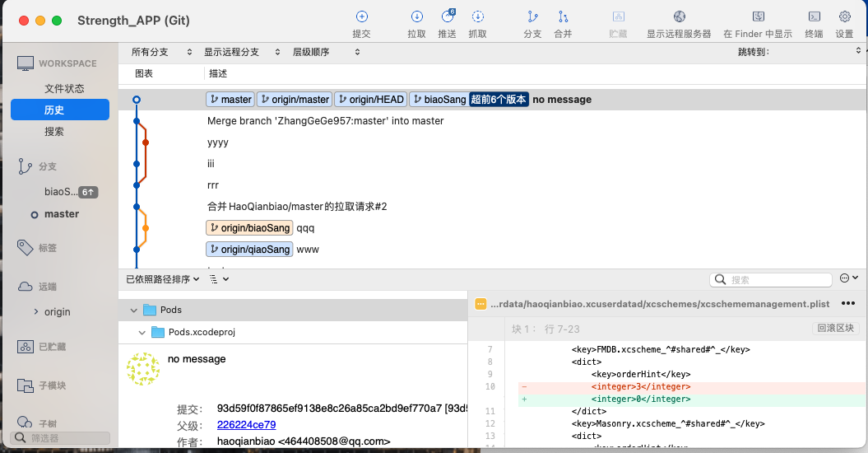Open the sorted by path (已依照路径排序) dropdown
This screenshot has width=868, height=453.
pos(162,279)
